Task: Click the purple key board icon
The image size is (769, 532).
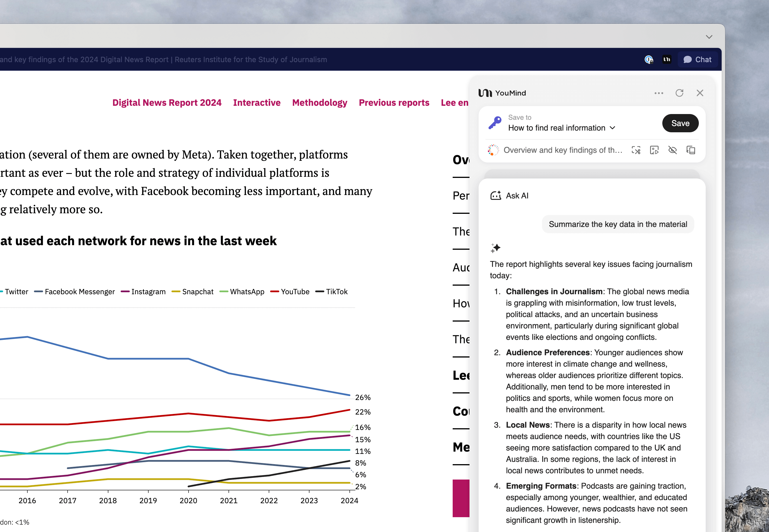Action: click(495, 123)
